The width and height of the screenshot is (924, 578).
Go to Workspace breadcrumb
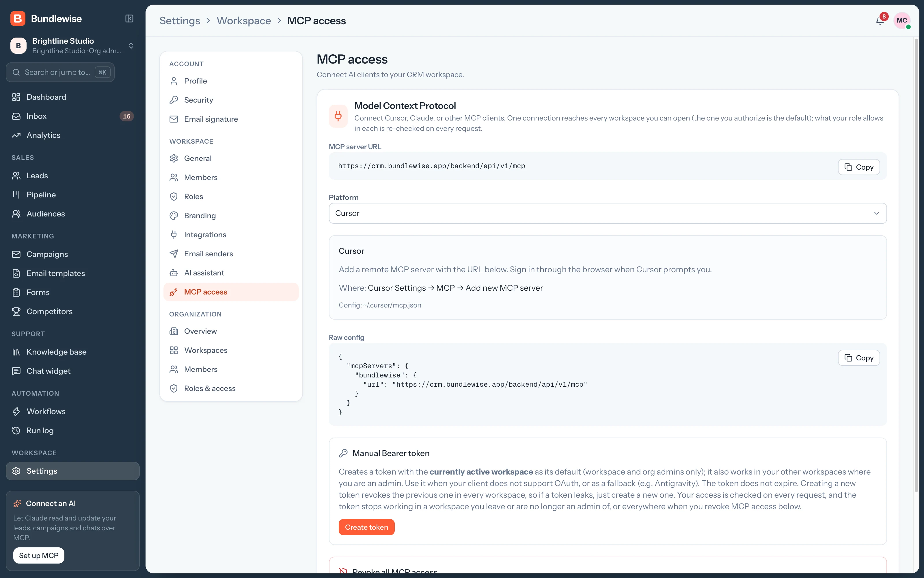[x=244, y=21]
